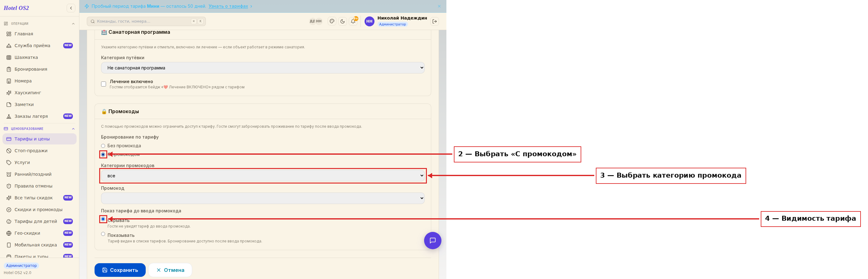Open Тарифы и цены menu item
Image resolution: width=868 pixels, height=279 pixels.
[x=39, y=139]
